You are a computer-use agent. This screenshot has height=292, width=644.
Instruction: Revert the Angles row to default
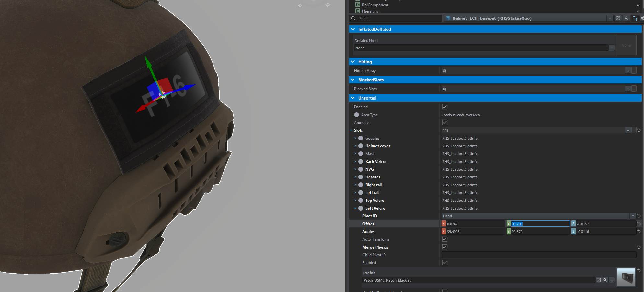(x=639, y=232)
